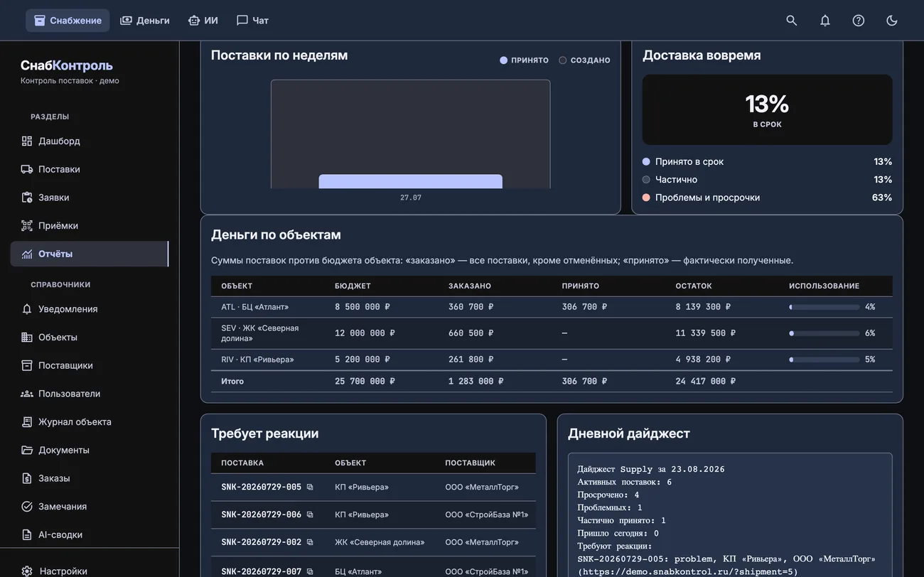Click budget cell 8 500 000 ₽
This screenshot has width=924, height=577.
(362, 307)
